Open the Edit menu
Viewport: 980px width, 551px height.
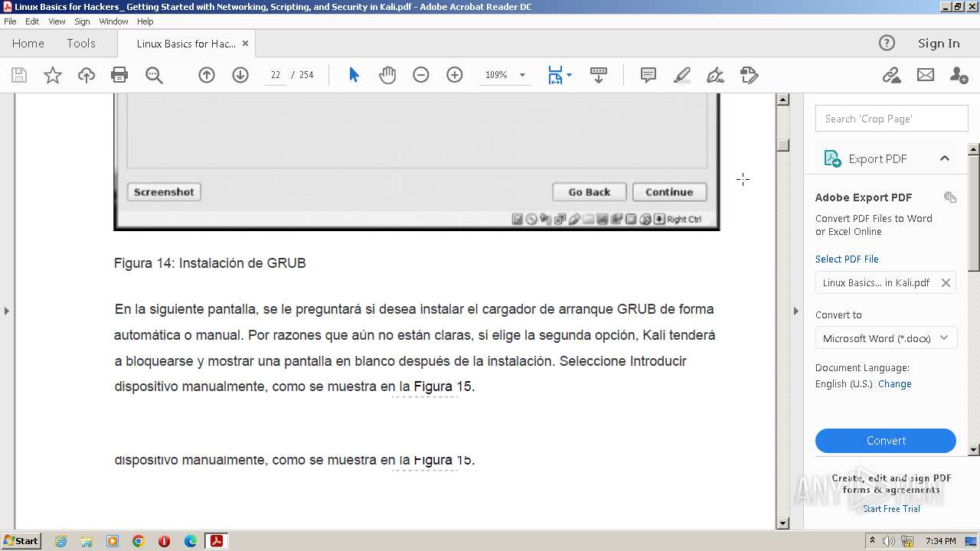tap(32, 21)
